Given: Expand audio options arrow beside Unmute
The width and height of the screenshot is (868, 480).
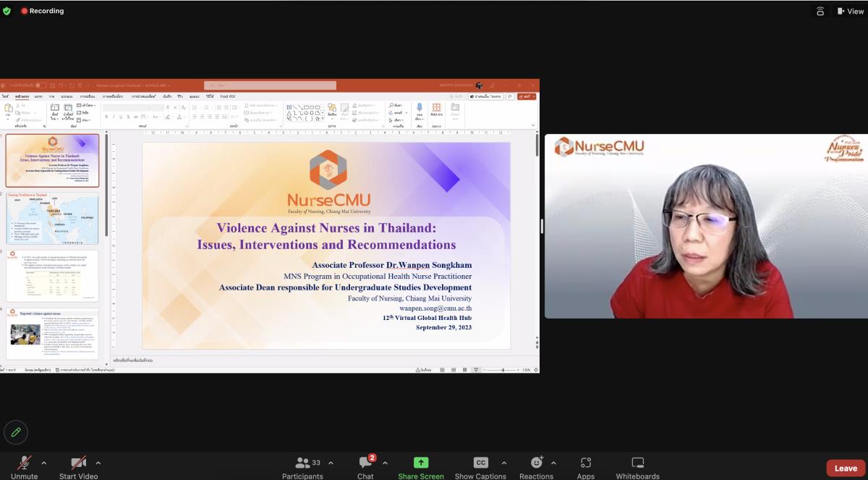Looking at the screenshot, I should click(x=43, y=463).
